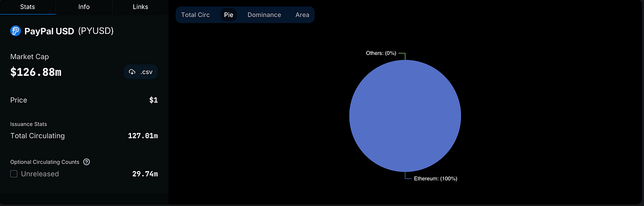Enable the Unreleased checkbox
The width and height of the screenshot is (644, 206).
14,174
